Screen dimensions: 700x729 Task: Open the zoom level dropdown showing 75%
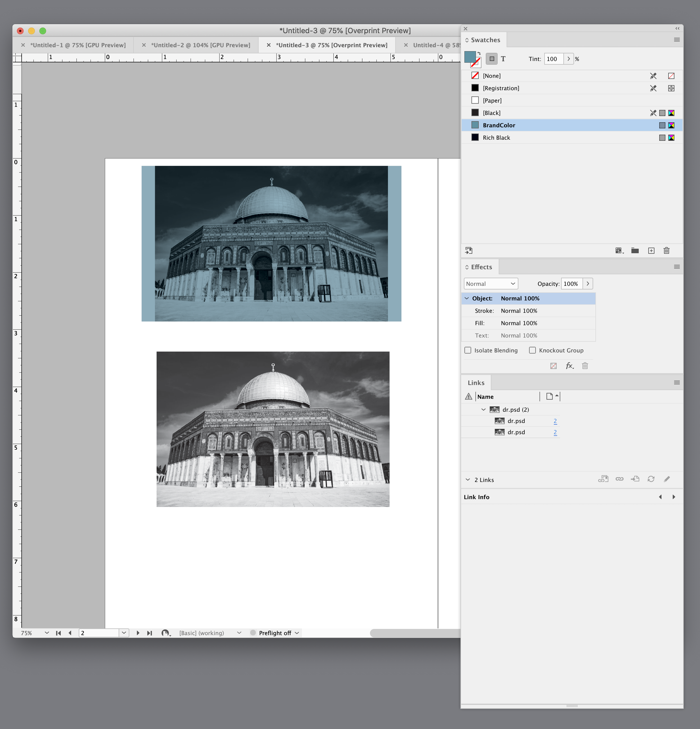tap(46, 632)
